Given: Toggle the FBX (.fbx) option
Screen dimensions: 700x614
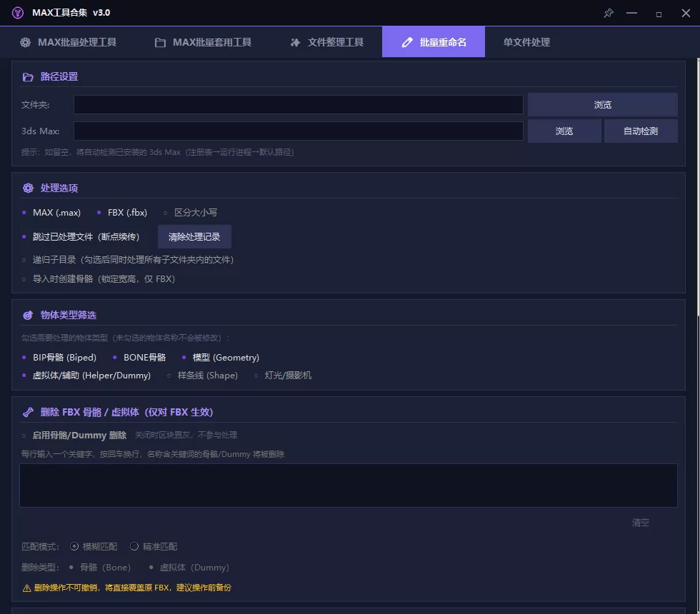Looking at the screenshot, I should coord(122,213).
